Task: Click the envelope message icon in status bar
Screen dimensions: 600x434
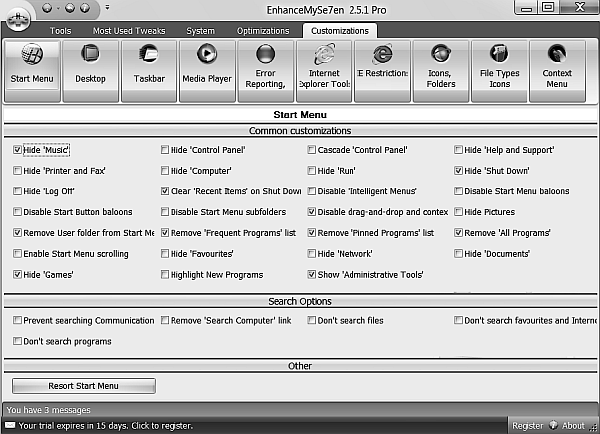Action: [10, 426]
